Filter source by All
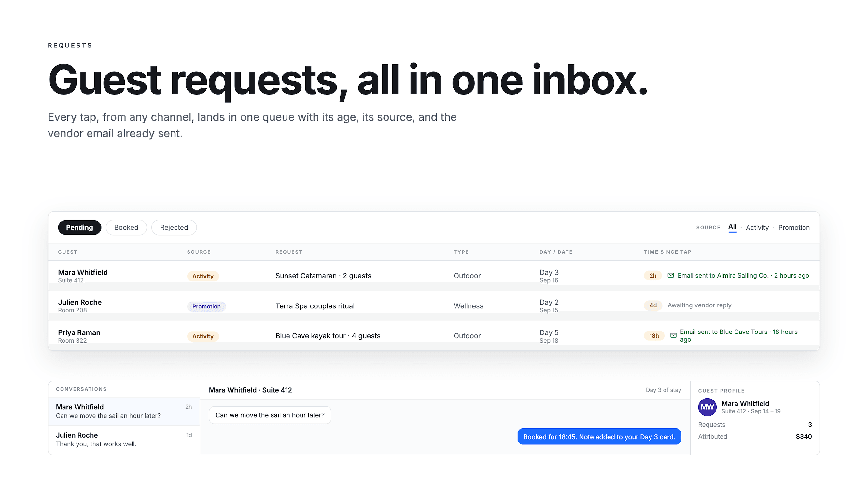The image size is (868, 488). pyautogui.click(x=732, y=227)
